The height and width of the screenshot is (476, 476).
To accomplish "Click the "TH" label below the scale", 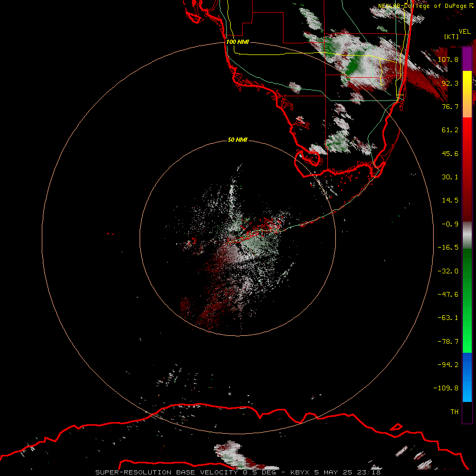I will point(454,412).
